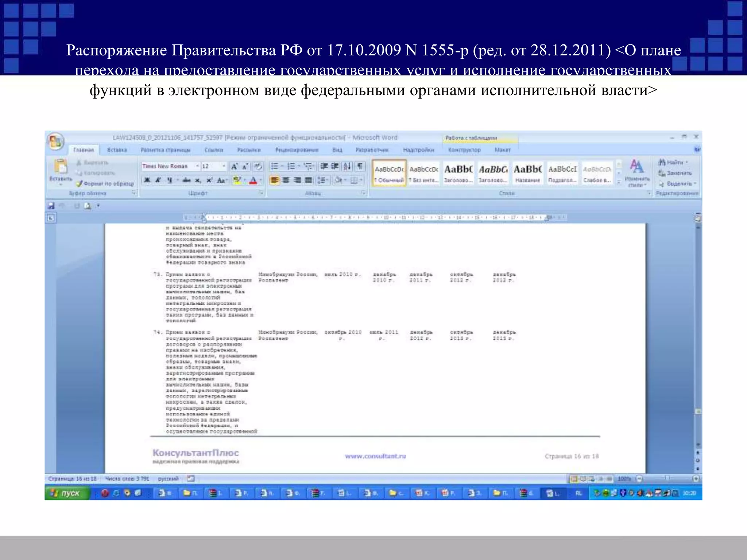
Task: Toggle superscript formatting
Action: click(209, 180)
